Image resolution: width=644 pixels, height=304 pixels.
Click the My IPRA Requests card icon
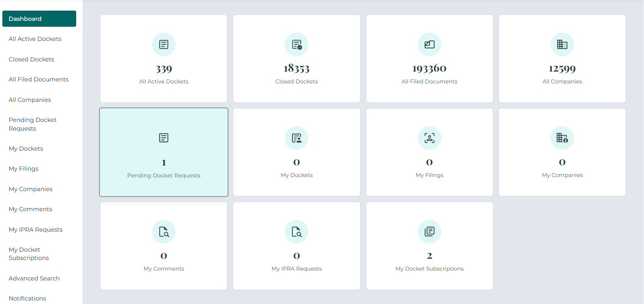[296, 232]
